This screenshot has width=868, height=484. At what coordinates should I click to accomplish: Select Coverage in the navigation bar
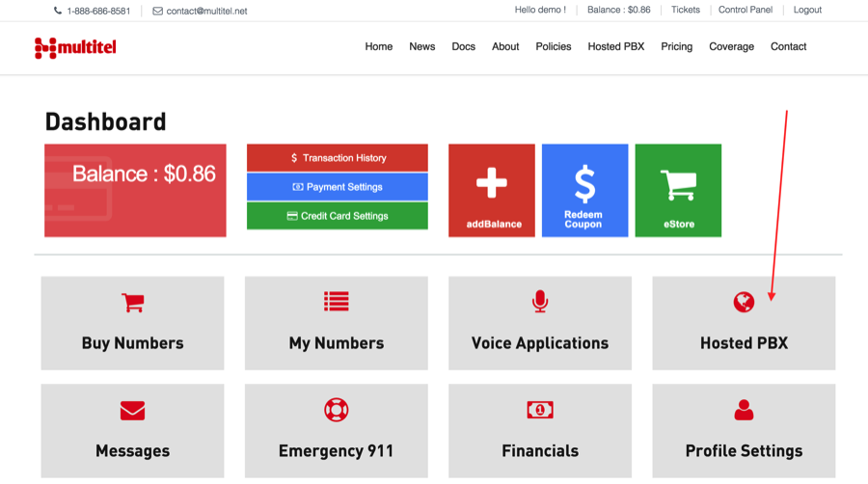coord(731,46)
